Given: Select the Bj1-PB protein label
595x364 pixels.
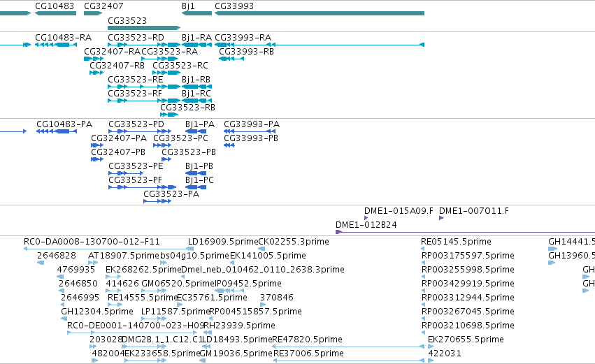Looking at the screenshot, I should (199, 166).
